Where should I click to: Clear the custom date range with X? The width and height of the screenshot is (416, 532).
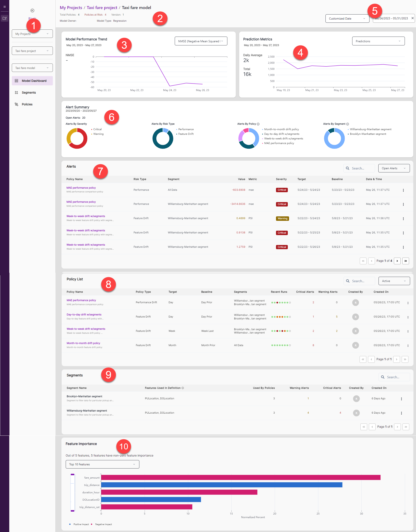click(412, 18)
